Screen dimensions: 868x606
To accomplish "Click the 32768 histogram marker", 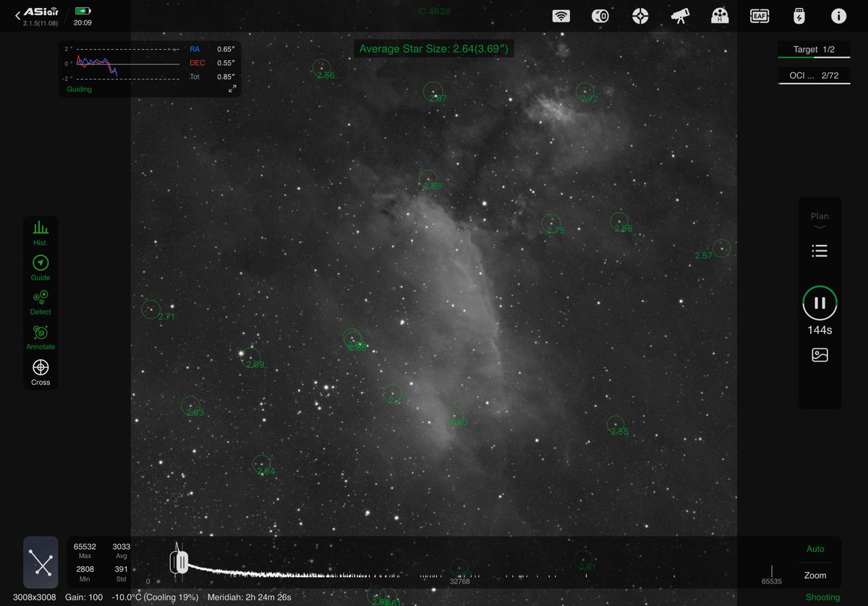I will [x=459, y=581].
